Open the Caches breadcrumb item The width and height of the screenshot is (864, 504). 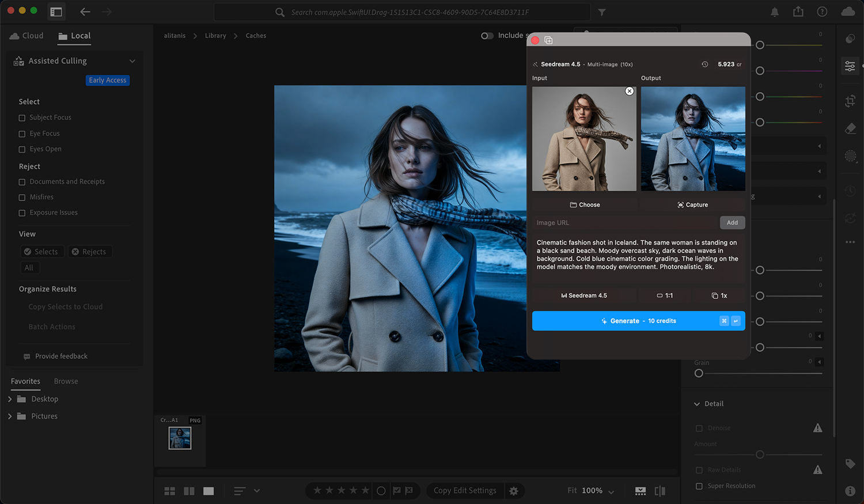(x=256, y=35)
